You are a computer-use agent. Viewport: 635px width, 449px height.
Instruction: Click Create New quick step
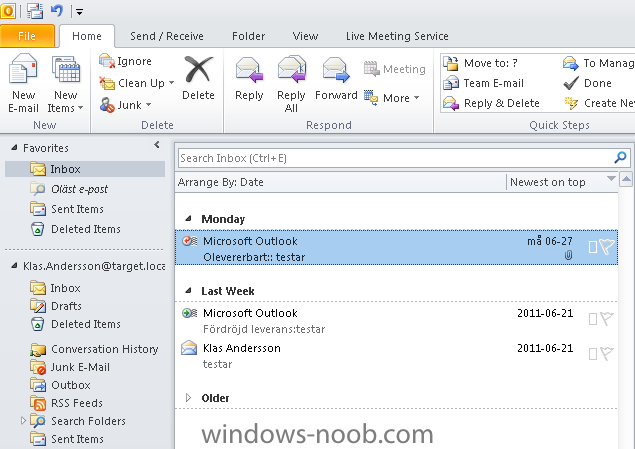599,103
